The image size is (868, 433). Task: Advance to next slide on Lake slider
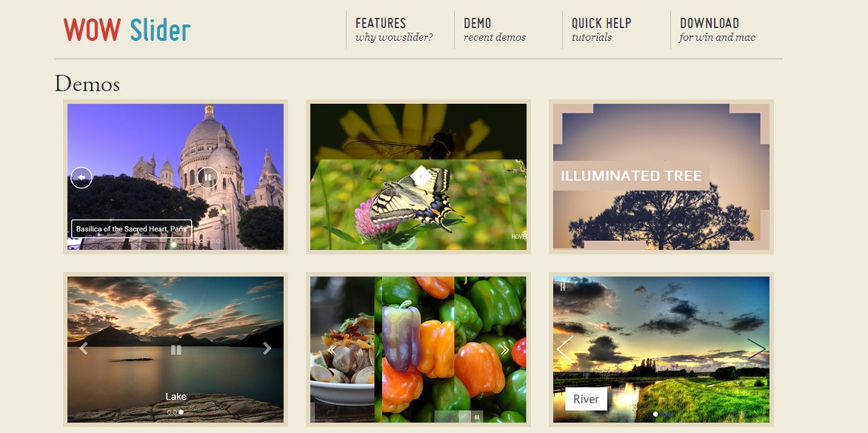click(267, 348)
